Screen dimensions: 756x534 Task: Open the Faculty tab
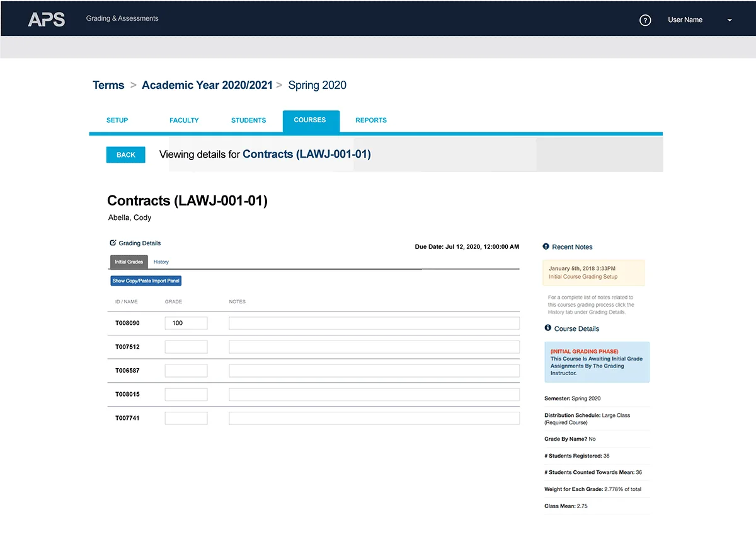point(184,120)
